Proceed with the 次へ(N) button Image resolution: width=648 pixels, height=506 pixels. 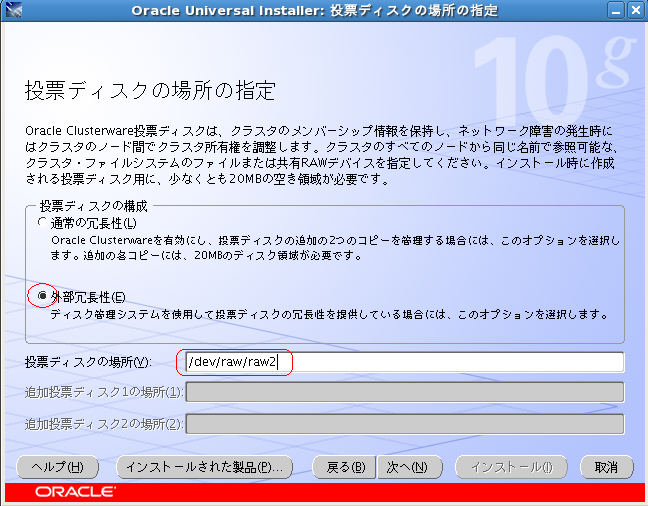[410, 467]
